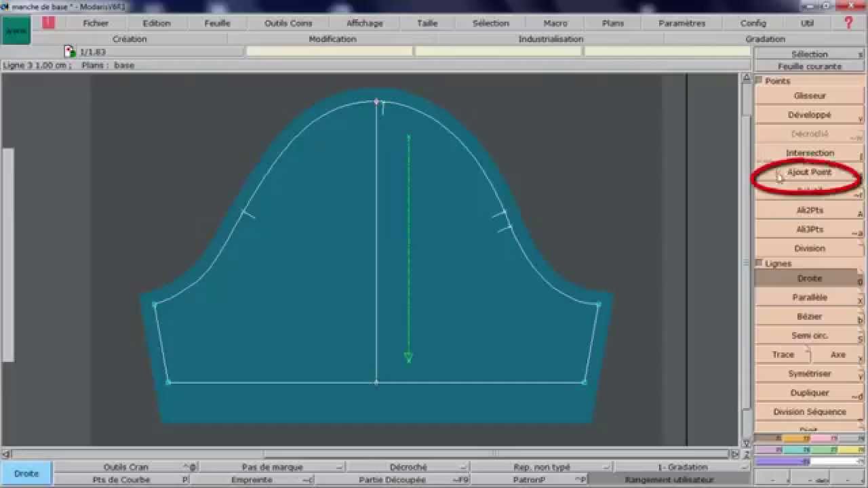Click the green Lectra logo icon

pos(16,30)
